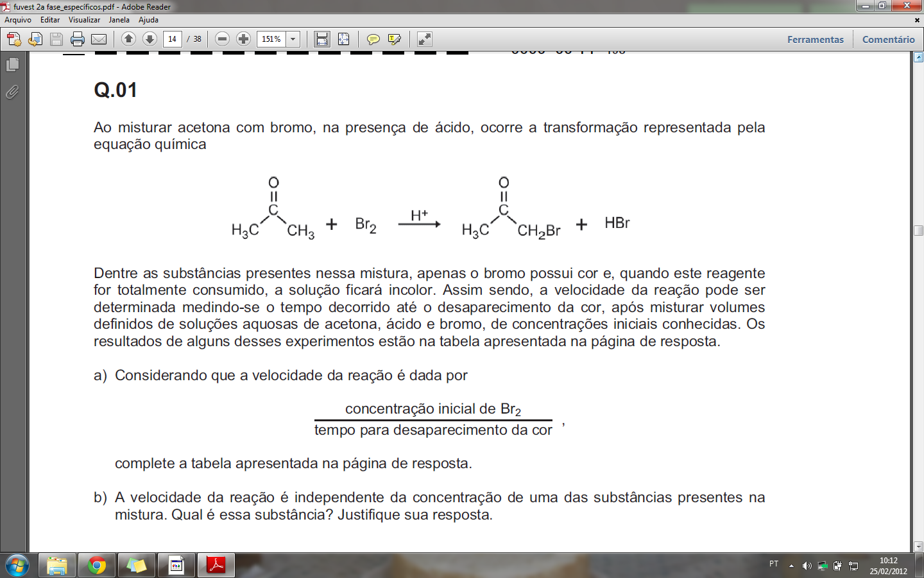The image size is (924, 578).
Task: Open the zoom level dropdown arrow
Action: coord(293,39)
